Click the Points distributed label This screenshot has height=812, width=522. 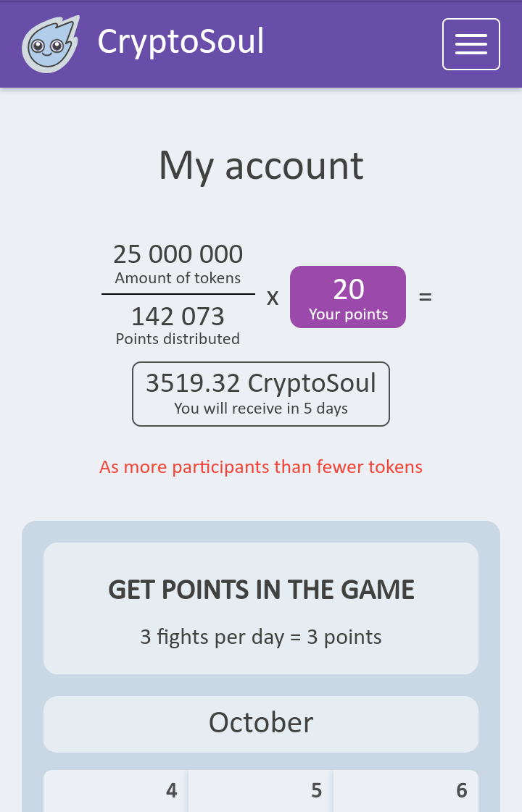click(178, 339)
